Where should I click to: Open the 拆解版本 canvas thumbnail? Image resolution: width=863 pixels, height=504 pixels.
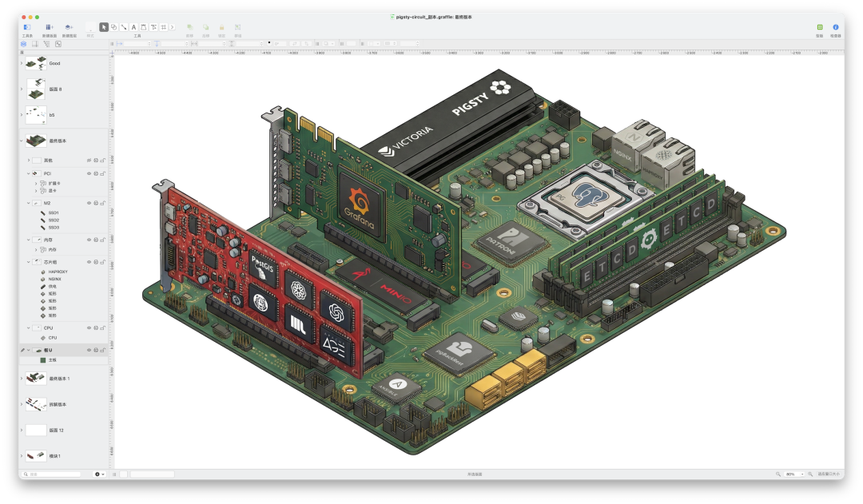click(36, 404)
